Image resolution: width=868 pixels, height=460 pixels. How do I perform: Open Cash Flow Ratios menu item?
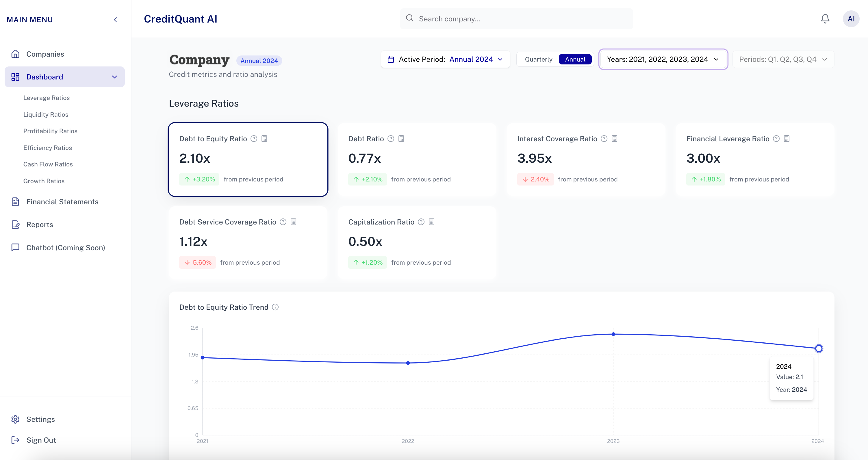coord(48,164)
